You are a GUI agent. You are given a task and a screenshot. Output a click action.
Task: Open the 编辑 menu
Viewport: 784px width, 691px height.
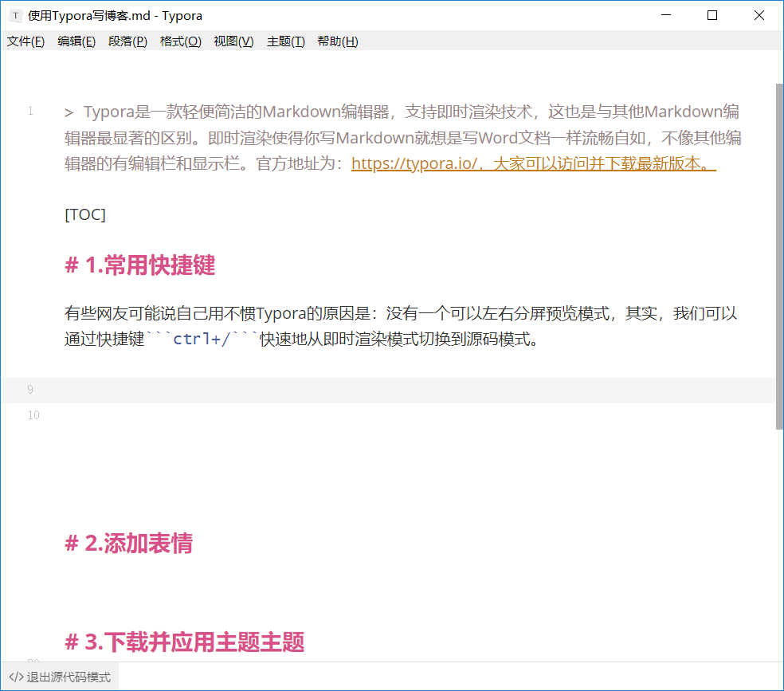(76, 41)
